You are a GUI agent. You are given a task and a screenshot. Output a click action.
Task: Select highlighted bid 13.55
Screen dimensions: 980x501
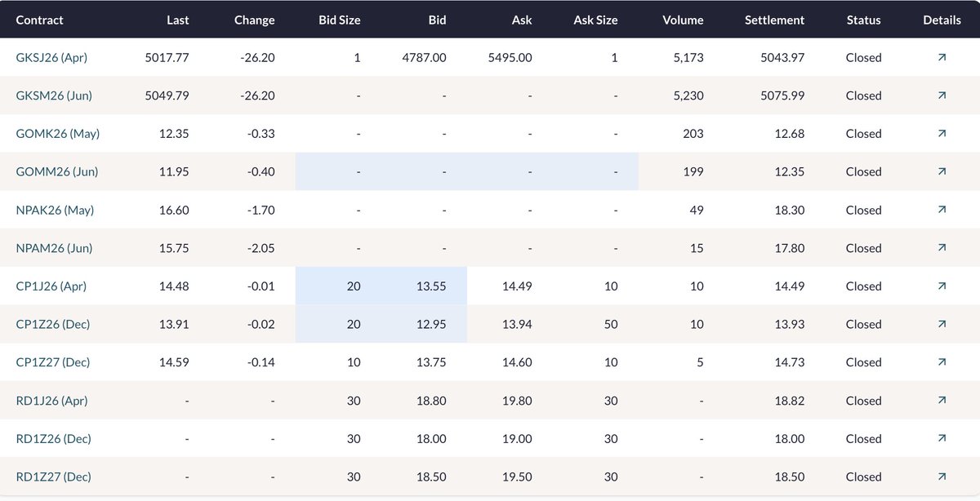click(432, 286)
